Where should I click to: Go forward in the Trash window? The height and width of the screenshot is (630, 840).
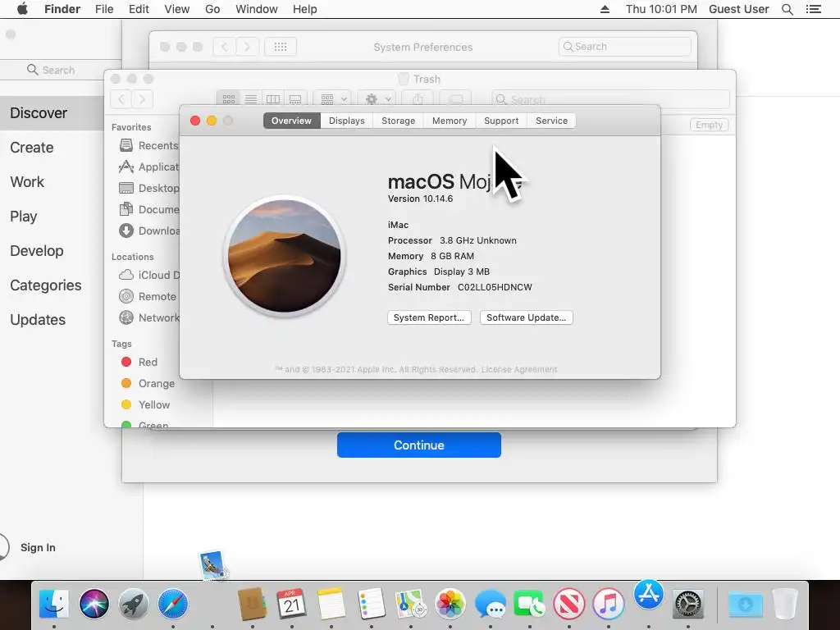coord(142,99)
